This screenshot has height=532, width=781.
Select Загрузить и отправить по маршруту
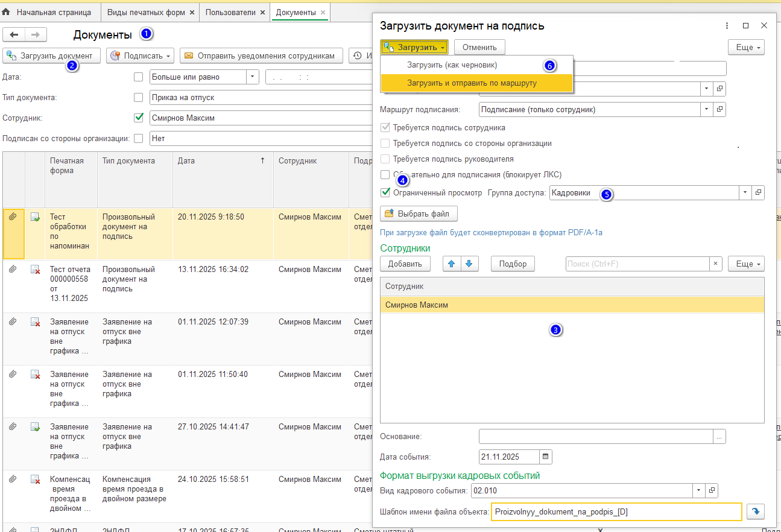click(x=472, y=83)
